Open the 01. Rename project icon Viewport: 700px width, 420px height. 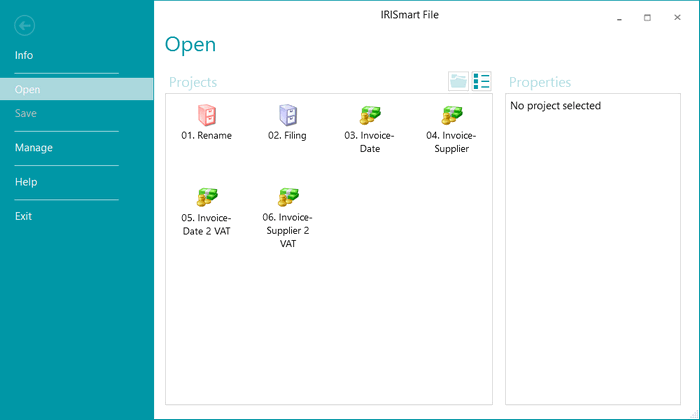(207, 115)
